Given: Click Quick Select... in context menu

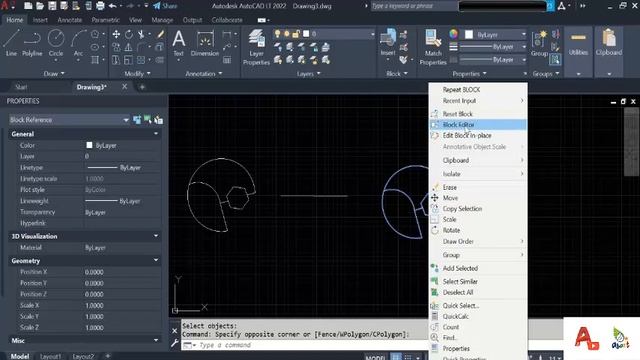Looking at the screenshot, I should (x=478, y=306).
